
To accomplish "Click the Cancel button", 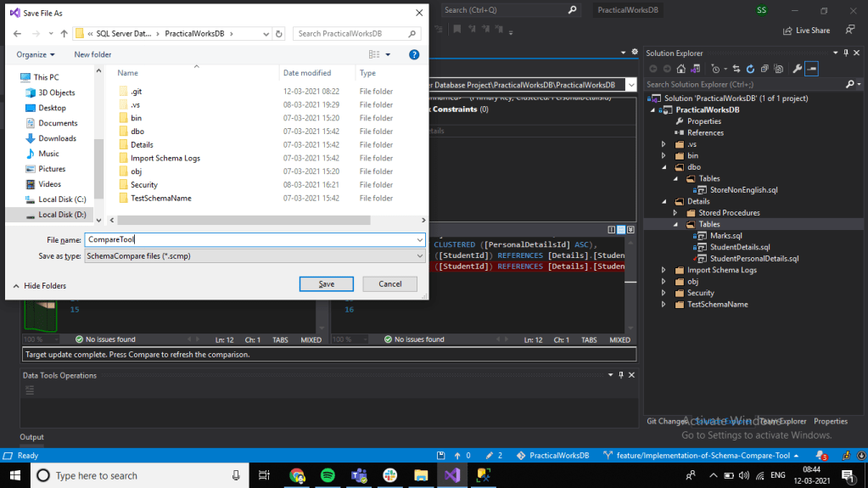I will 389,283.
